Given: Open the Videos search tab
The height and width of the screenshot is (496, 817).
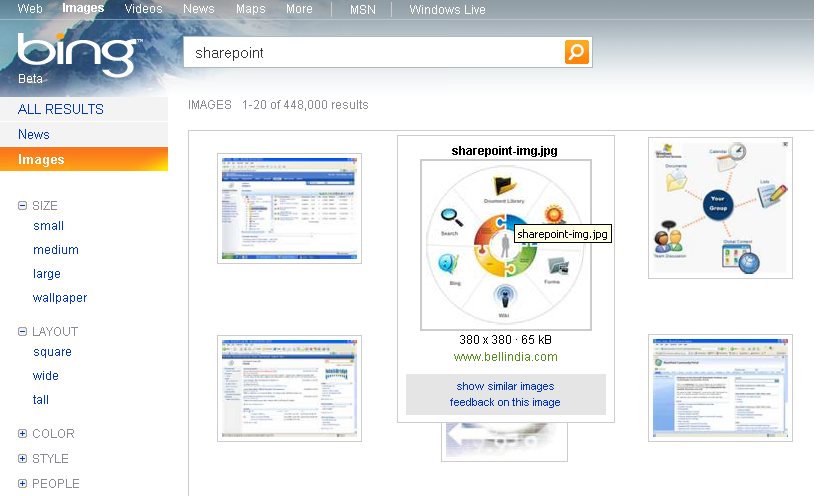Looking at the screenshot, I should point(143,9).
